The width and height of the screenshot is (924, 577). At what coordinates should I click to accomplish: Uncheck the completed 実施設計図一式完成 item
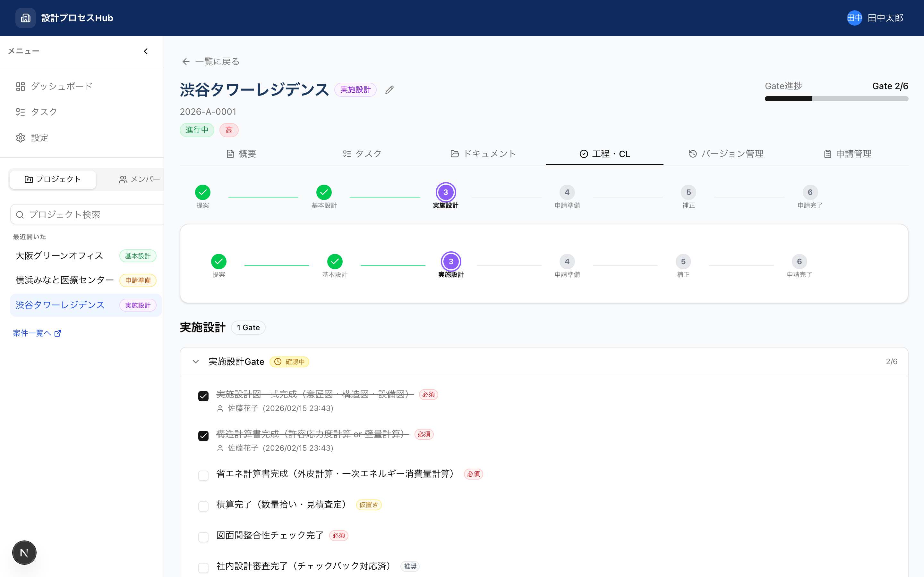[203, 396]
